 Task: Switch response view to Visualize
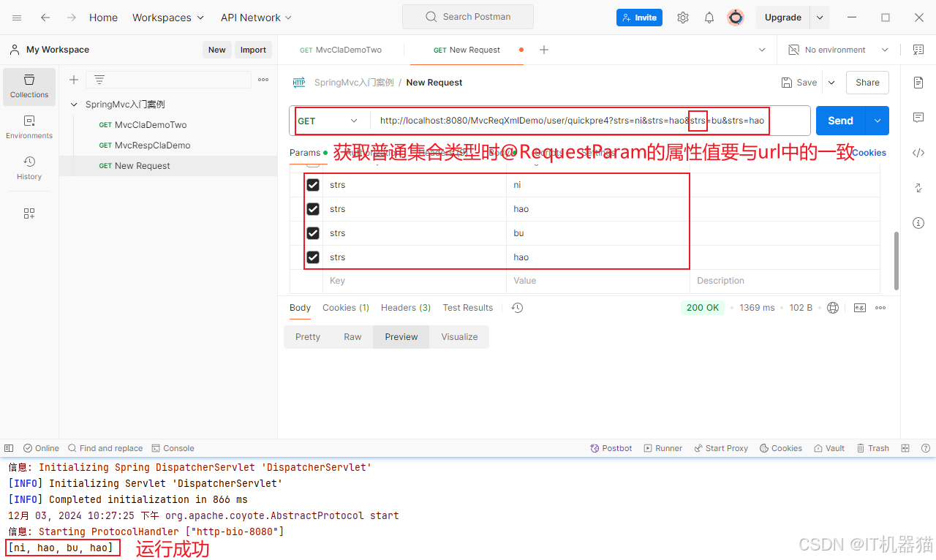459,337
